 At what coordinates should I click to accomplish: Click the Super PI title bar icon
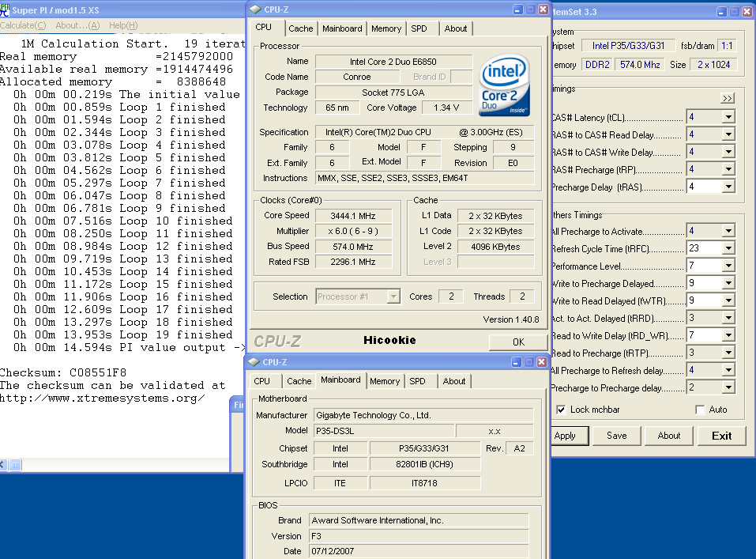(5, 9)
